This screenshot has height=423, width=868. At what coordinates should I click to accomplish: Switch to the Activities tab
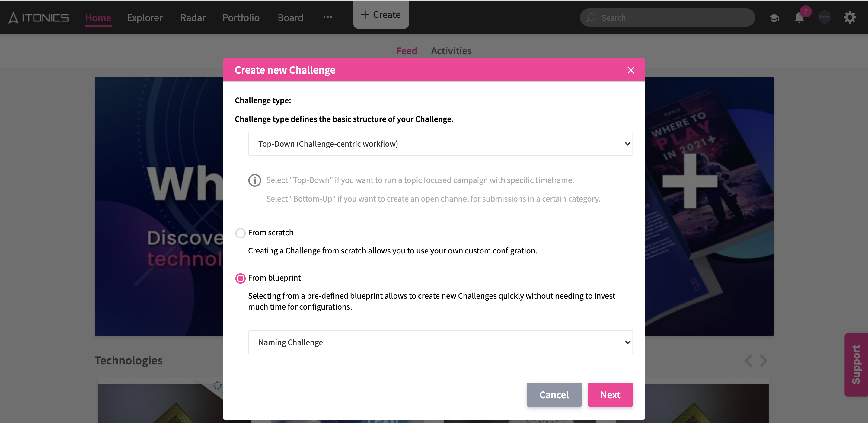[x=451, y=51]
